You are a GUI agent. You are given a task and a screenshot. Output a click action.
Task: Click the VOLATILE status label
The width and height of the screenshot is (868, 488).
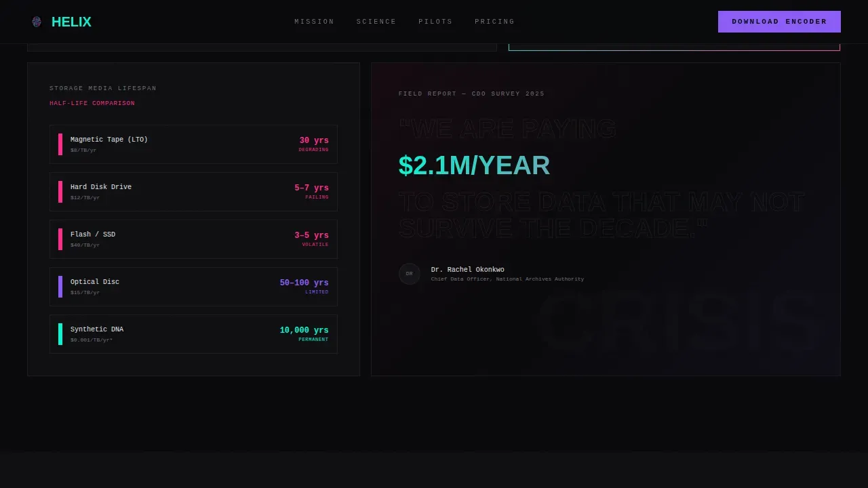pos(315,245)
